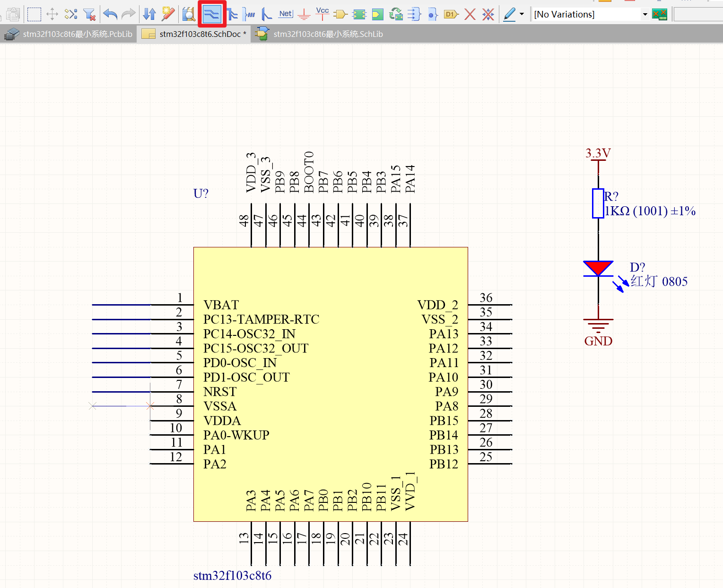
Task: Click the VDD_2 pin label
Action: pyautogui.click(x=438, y=305)
